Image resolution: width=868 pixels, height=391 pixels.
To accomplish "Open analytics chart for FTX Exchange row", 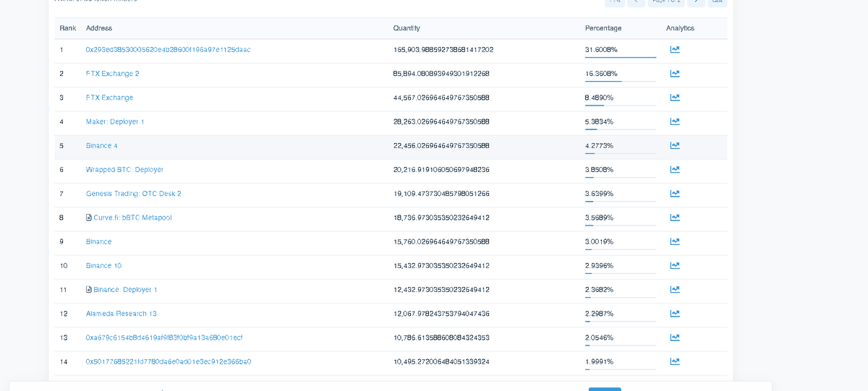I will pyautogui.click(x=675, y=98).
